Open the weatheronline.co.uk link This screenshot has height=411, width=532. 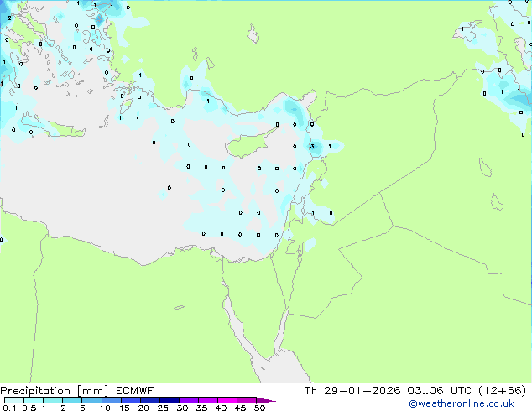tap(462, 403)
